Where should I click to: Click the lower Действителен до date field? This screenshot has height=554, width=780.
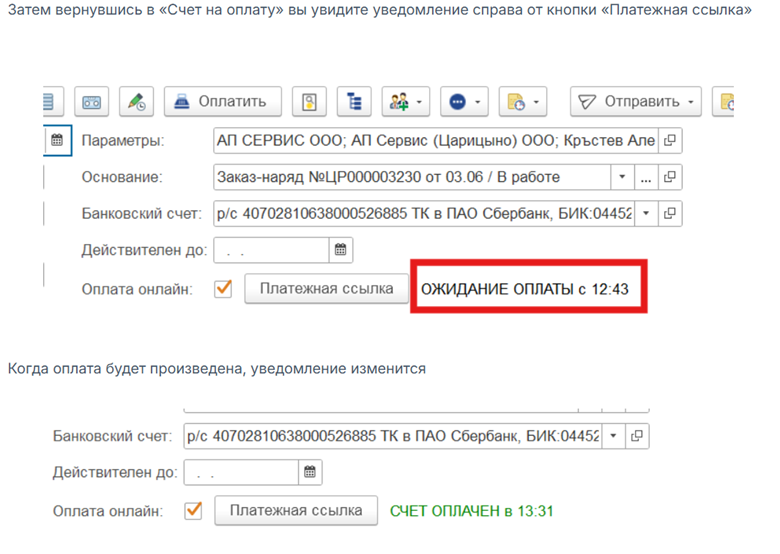(x=240, y=473)
